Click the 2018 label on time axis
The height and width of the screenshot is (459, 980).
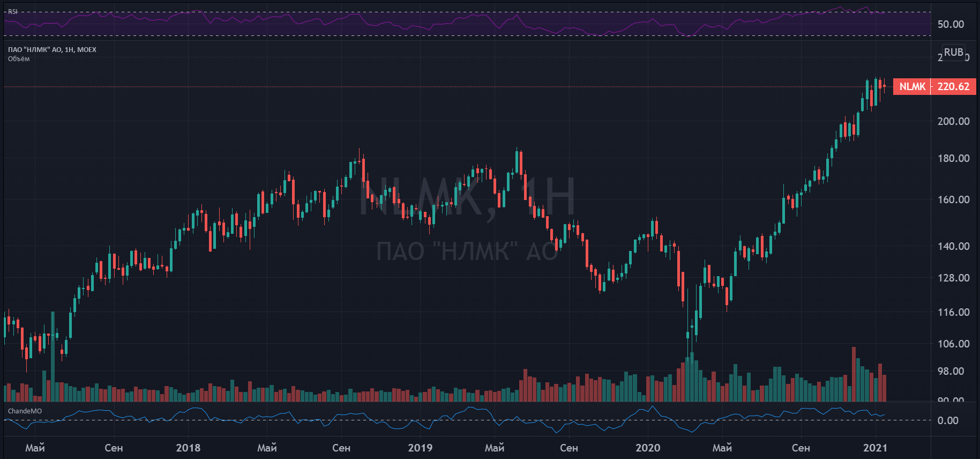click(188, 448)
